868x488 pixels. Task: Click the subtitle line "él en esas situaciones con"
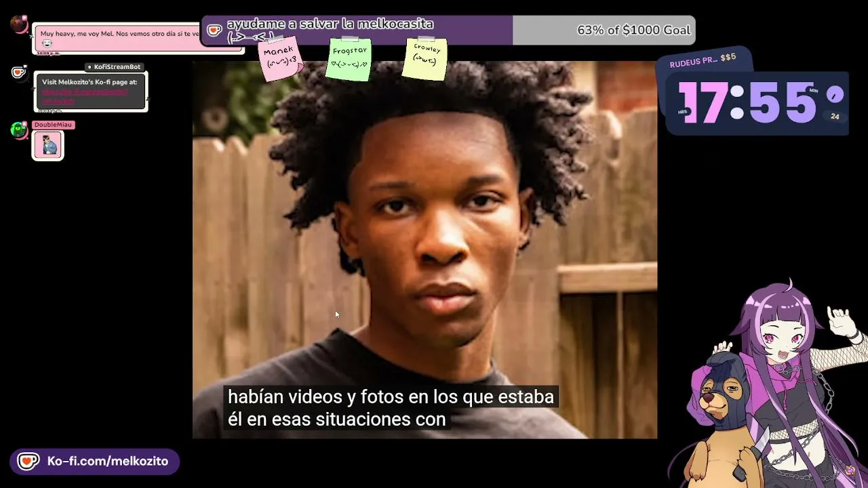click(x=336, y=419)
